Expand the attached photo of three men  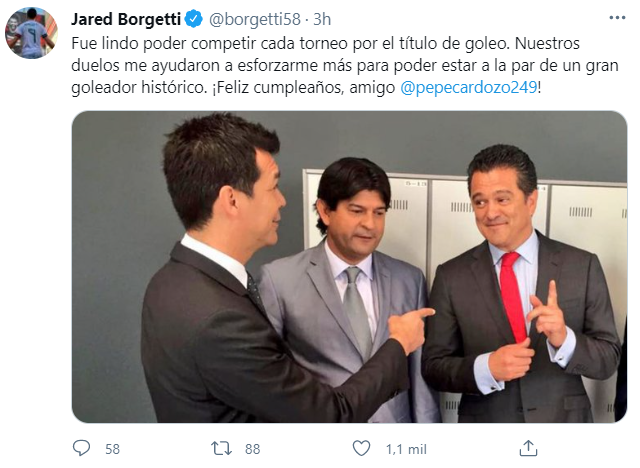[x=349, y=266]
